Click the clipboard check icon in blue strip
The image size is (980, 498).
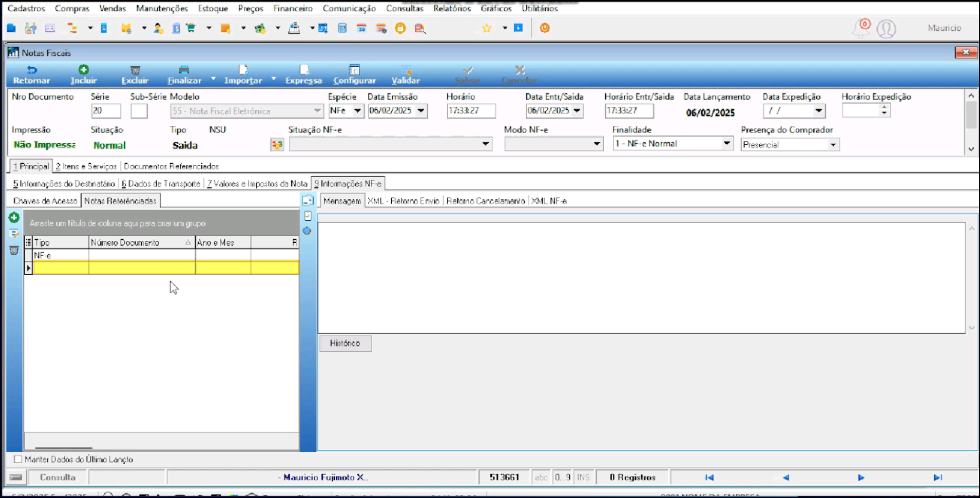(x=307, y=216)
